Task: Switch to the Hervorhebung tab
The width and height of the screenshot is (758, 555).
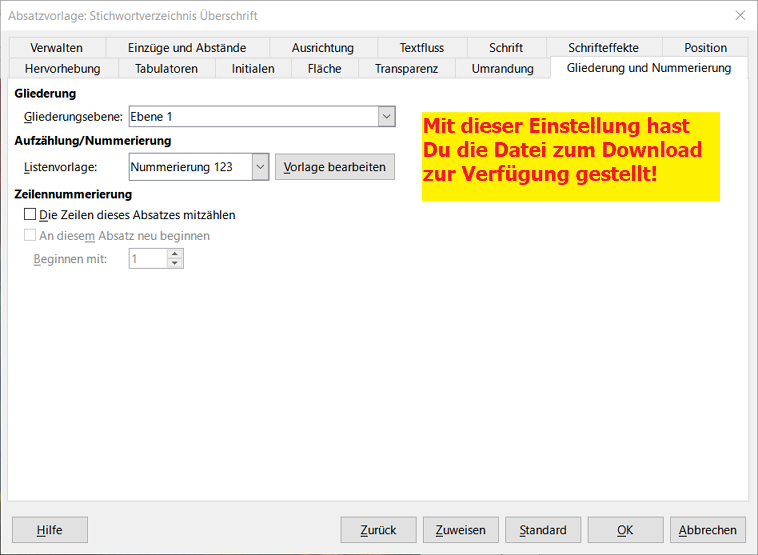Action: click(62, 68)
